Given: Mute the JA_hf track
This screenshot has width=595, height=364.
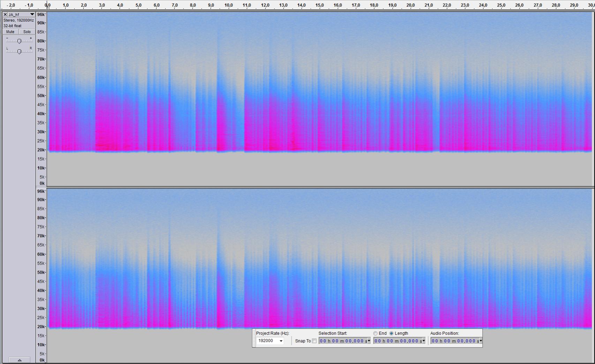Looking at the screenshot, I should click(10, 32).
